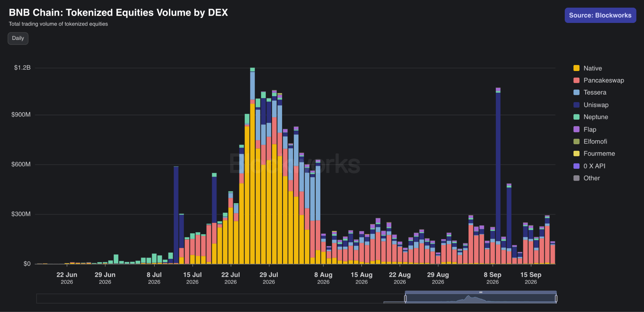Image resolution: width=644 pixels, height=312 pixels.
Task: Click the 0 X API legend icon
Action: [576, 166]
